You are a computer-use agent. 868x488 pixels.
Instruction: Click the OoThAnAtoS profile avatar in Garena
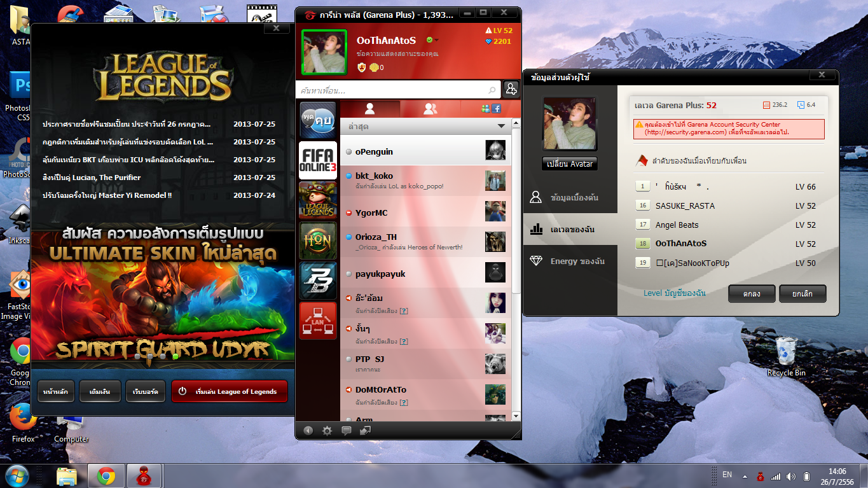[324, 52]
